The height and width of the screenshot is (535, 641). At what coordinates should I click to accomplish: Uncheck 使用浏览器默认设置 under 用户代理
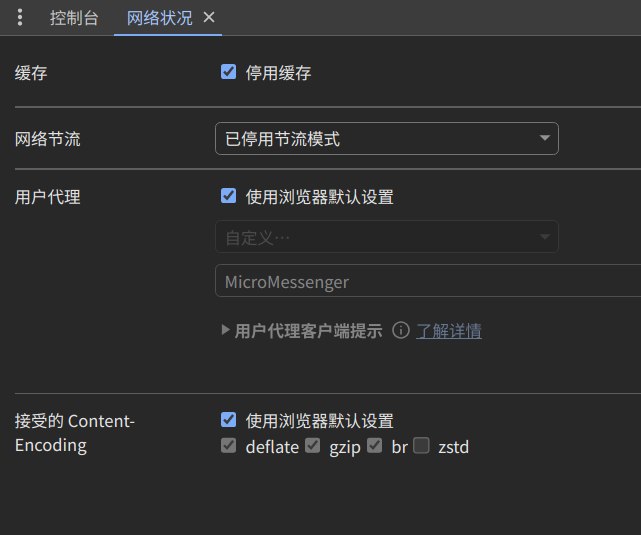point(229,197)
